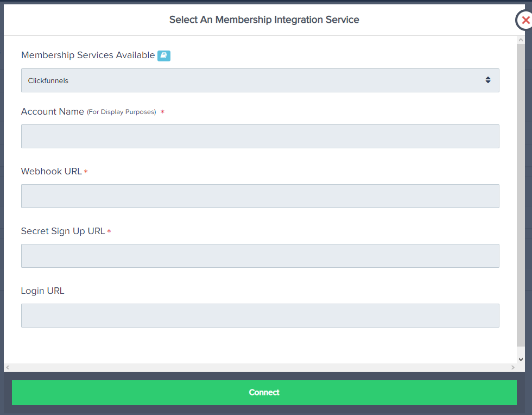Select the Secret Sign Up URL field
Viewport: 532px width, 415px height.
point(259,256)
